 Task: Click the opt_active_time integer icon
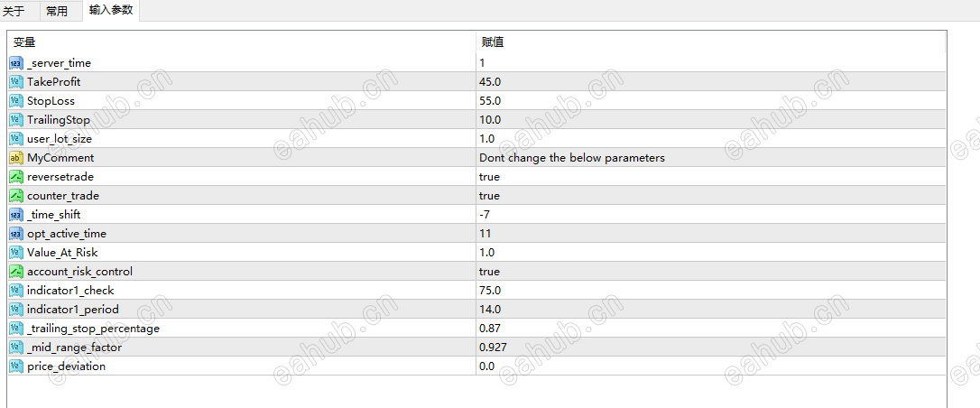click(16, 234)
